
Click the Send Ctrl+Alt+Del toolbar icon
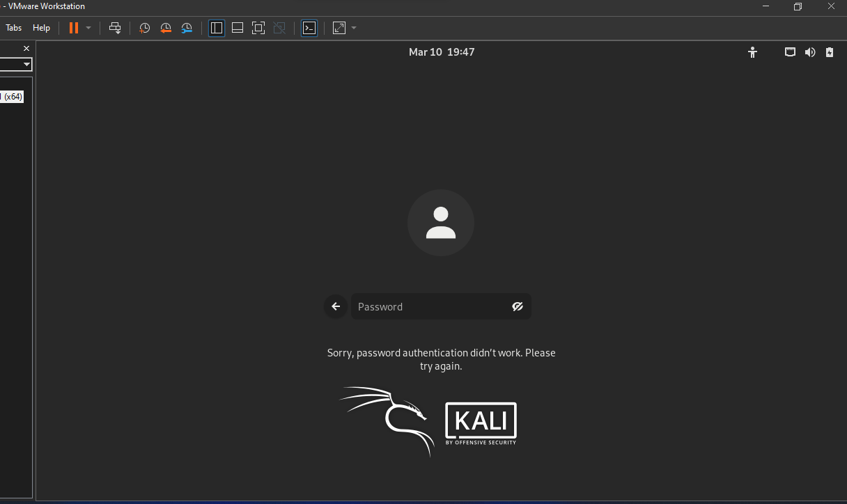click(116, 28)
